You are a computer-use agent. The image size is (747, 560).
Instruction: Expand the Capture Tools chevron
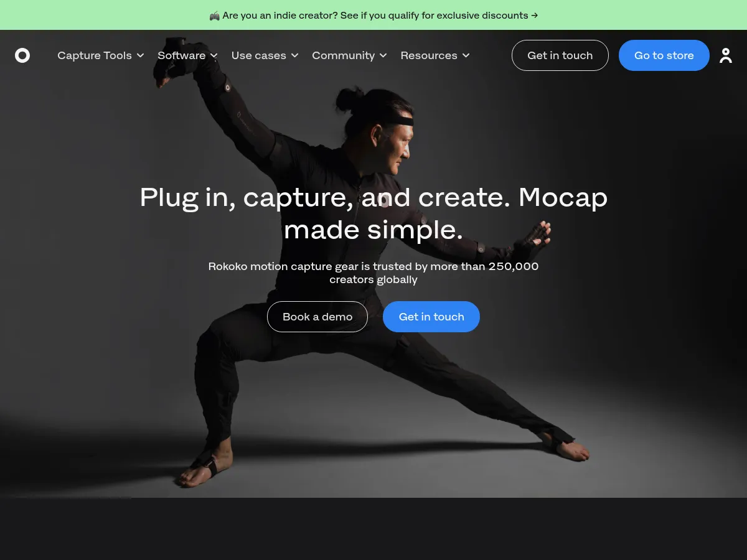(141, 55)
